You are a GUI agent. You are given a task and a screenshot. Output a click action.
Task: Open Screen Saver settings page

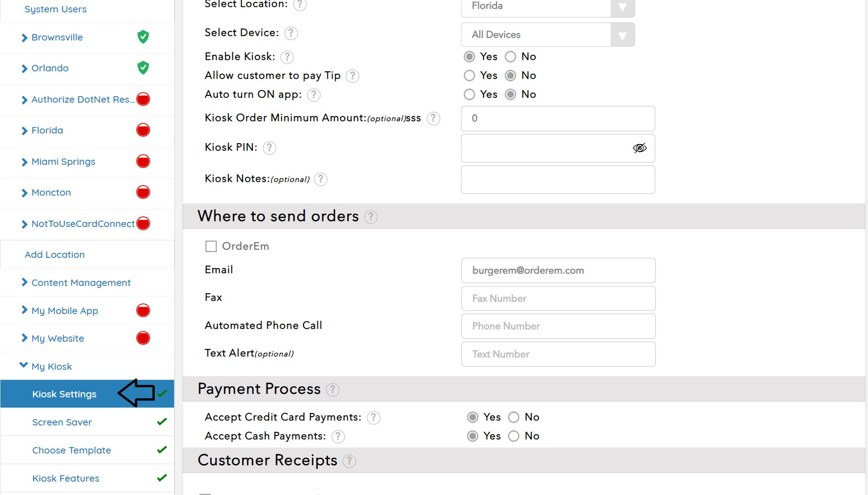[62, 422]
